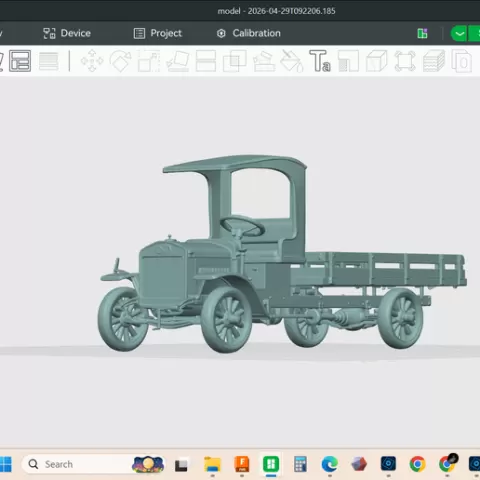This screenshot has height=480, width=480.
Task: Open the Chrome icon with the profile badge
Action: click(447, 464)
